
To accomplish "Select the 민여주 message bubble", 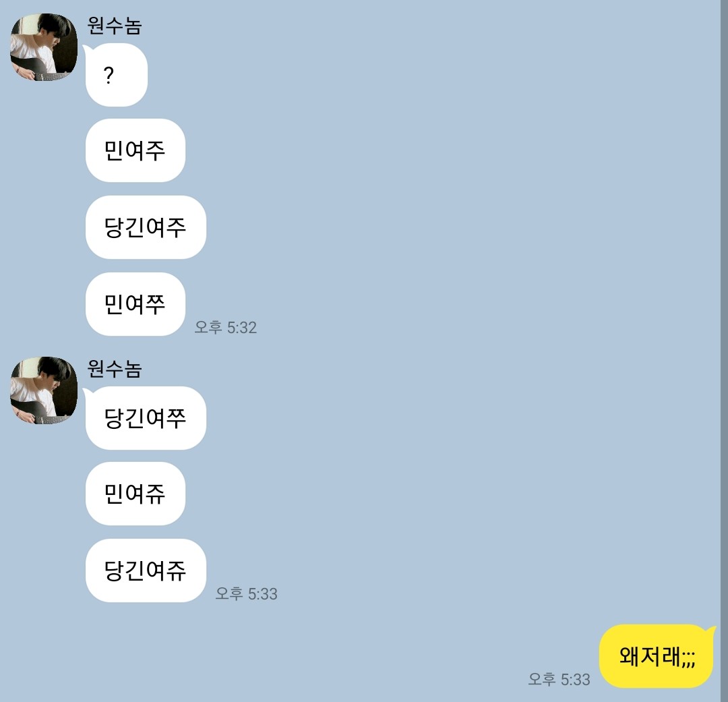I will [x=135, y=150].
